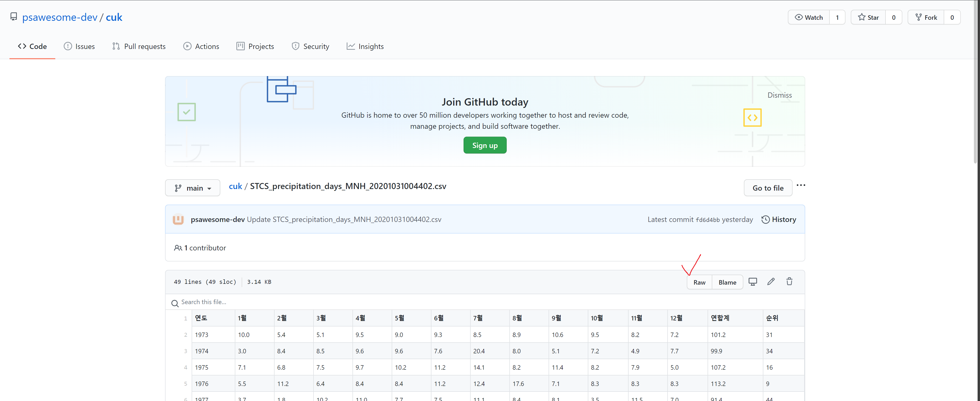Dismiss the Join GitHub banner
Screen dimensions: 980x401
779,95
